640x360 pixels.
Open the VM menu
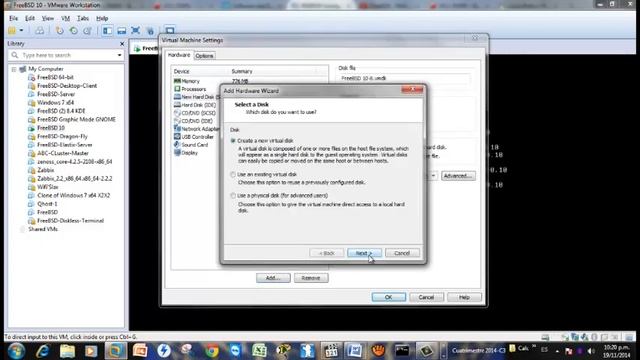coord(65,18)
